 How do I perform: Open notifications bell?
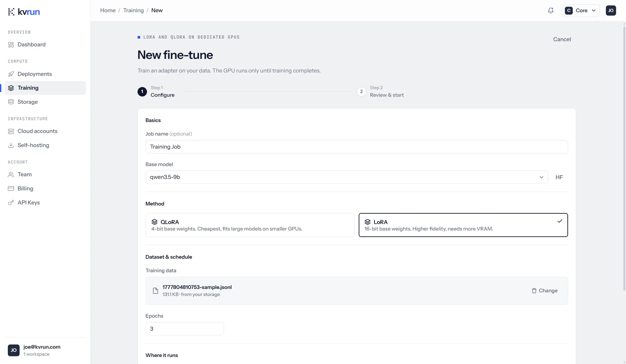coord(551,11)
